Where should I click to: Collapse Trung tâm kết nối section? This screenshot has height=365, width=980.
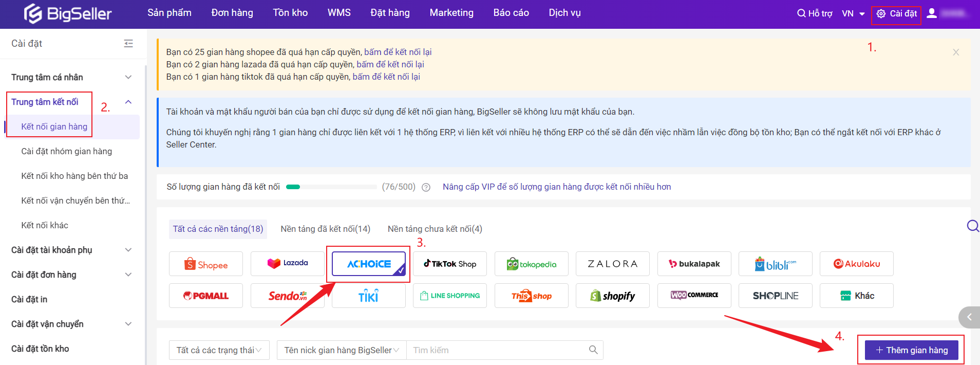click(128, 102)
